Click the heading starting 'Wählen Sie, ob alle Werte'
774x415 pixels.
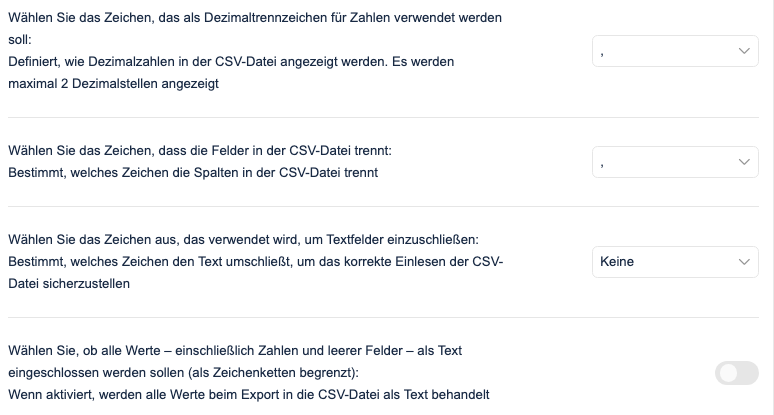tap(235, 351)
